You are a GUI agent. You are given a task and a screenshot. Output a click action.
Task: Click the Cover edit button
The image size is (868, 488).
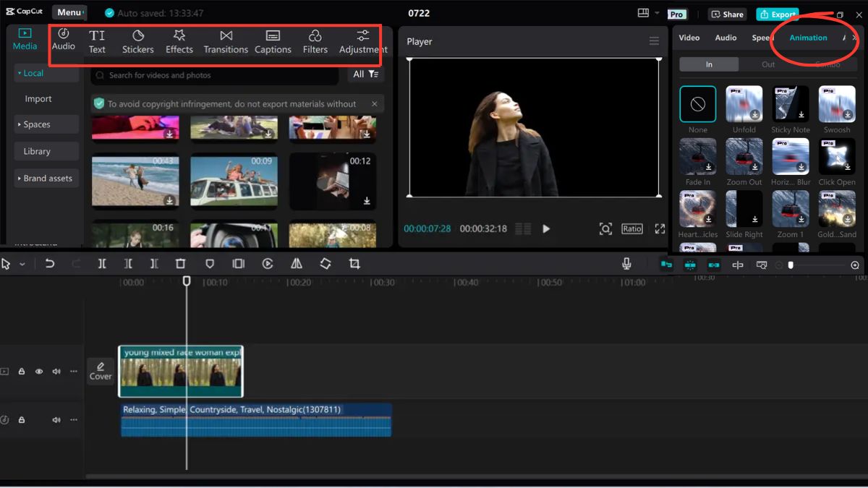tap(101, 371)
